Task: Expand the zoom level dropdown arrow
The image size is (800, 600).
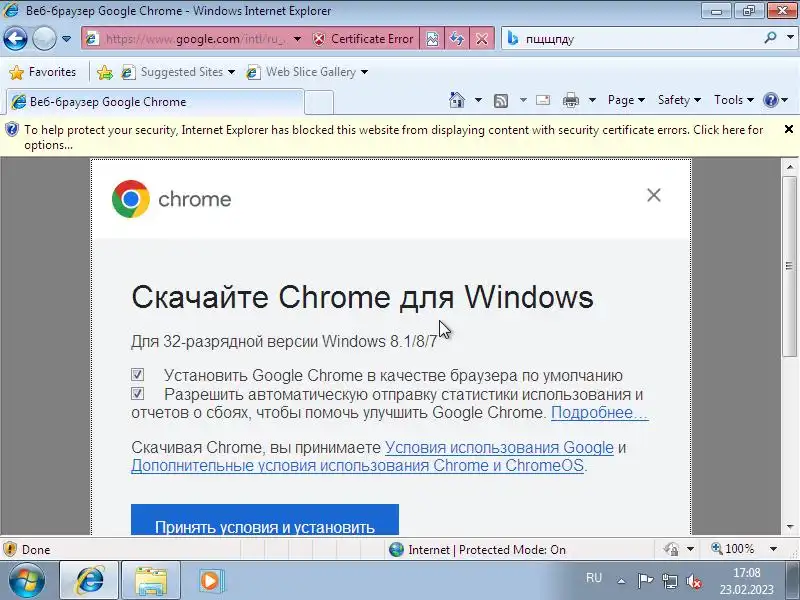Action: [773, 549]
